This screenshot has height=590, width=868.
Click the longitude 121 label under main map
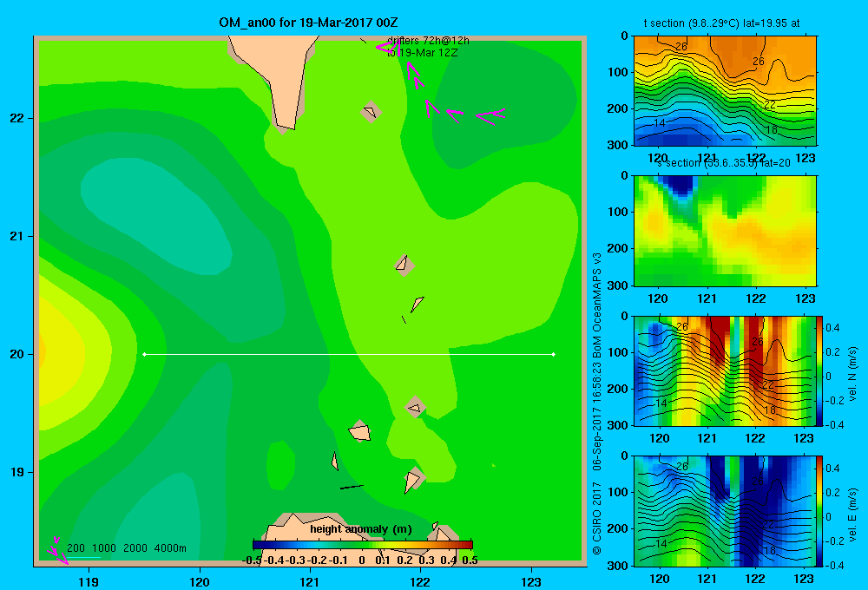point(310,581)
